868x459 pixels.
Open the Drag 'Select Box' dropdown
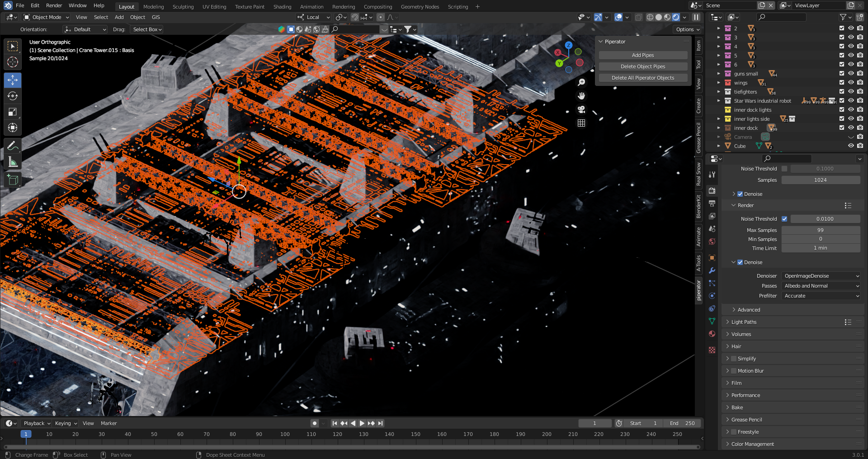(147, 29)
